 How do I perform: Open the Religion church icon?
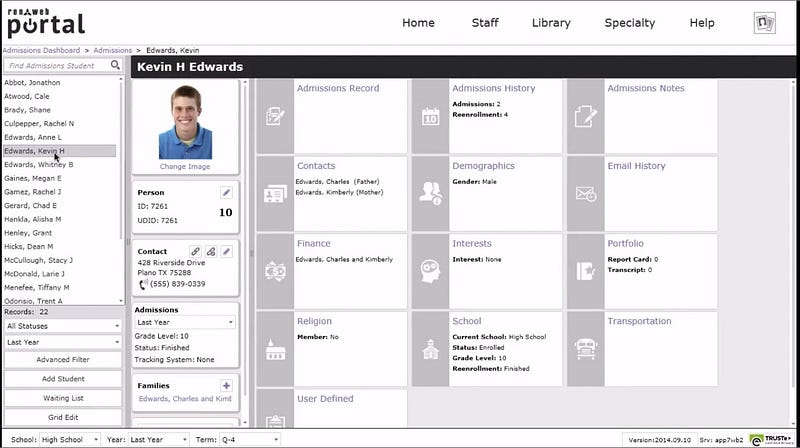coord(275,350)
